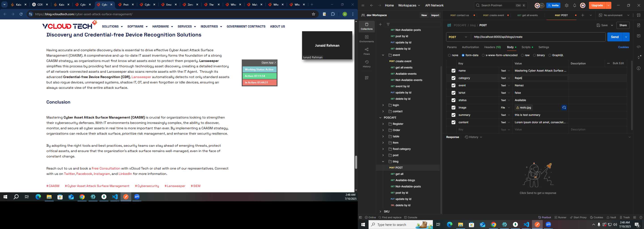Reload the vCloud Tech blog page
This screenshot has width=644, height=229.
click(21, 14)
